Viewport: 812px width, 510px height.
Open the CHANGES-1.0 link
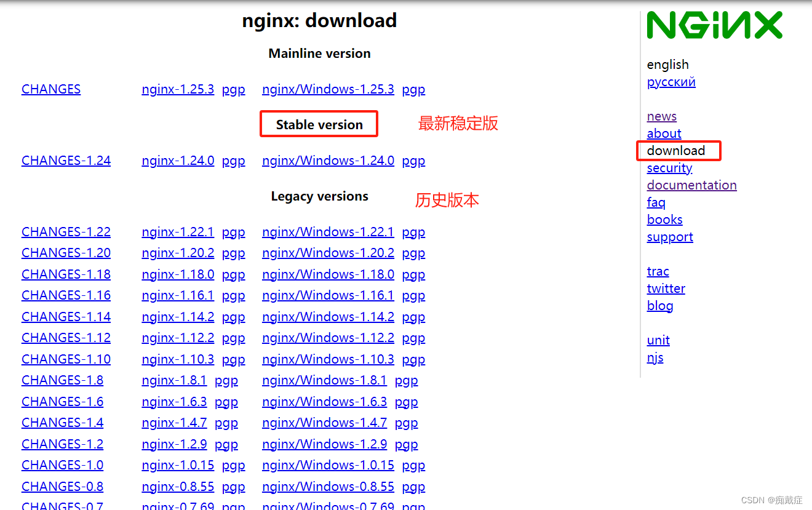pos(63,465)
